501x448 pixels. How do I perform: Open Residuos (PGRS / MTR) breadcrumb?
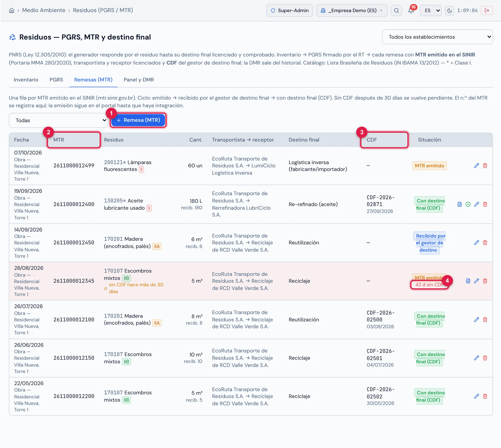pos(103,10)
